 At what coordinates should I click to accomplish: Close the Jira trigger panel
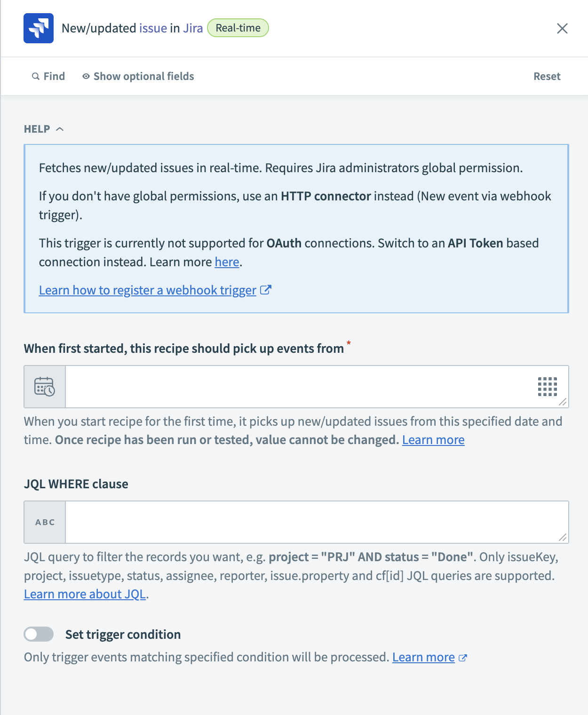pyautogui.click(x=562, y=29)
